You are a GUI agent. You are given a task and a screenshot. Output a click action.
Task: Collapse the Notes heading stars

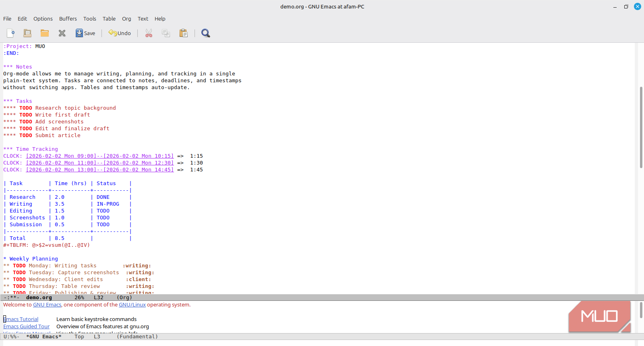8,67
